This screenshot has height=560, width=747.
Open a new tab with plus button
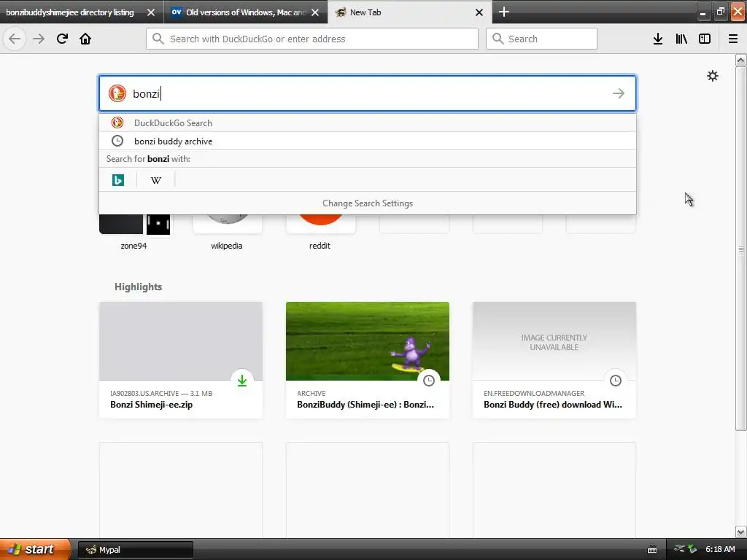tap(504, 12)
